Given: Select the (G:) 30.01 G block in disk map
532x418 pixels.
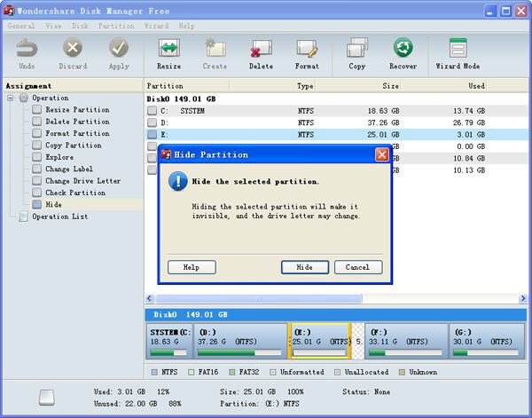Looking at the screenshot, I should pos(487,341).
